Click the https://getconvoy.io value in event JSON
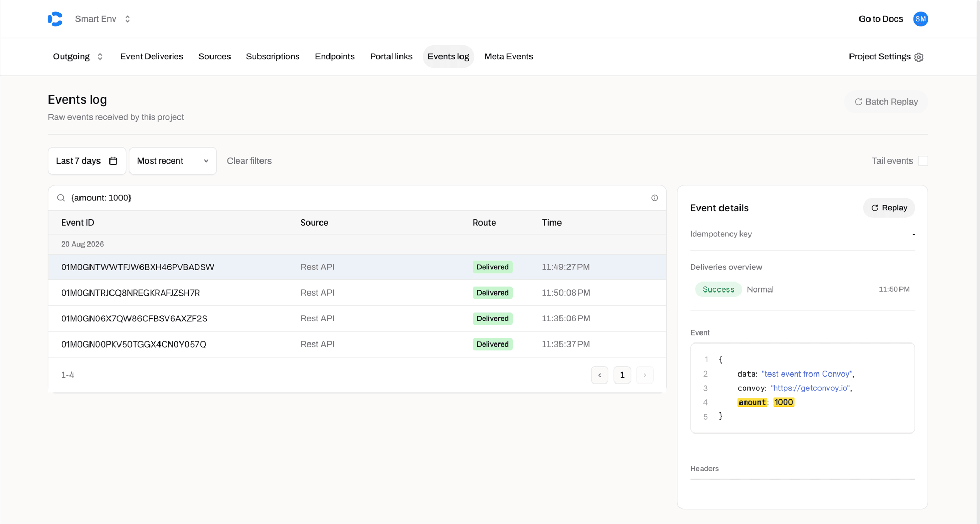980x524 pixels. 810,388
